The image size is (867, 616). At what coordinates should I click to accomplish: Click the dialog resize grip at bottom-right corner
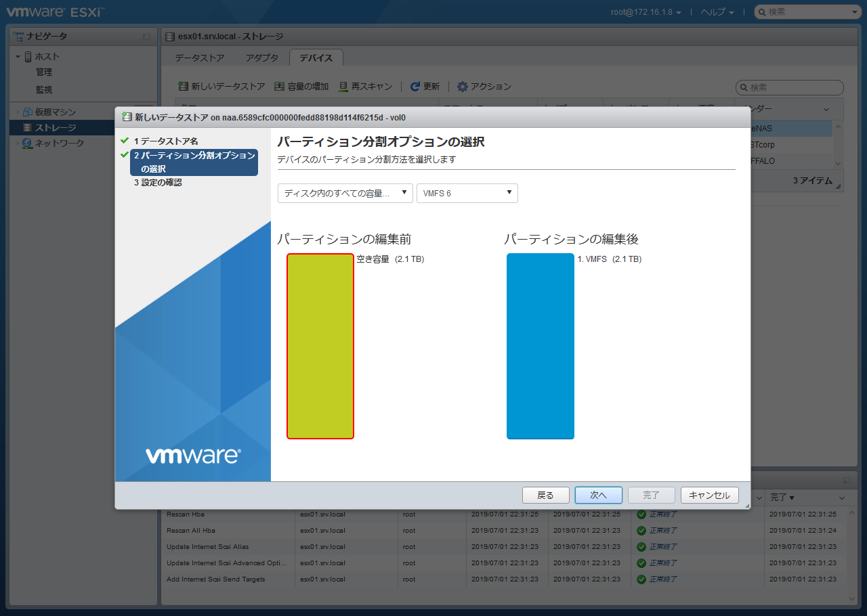tap(747, 506)
